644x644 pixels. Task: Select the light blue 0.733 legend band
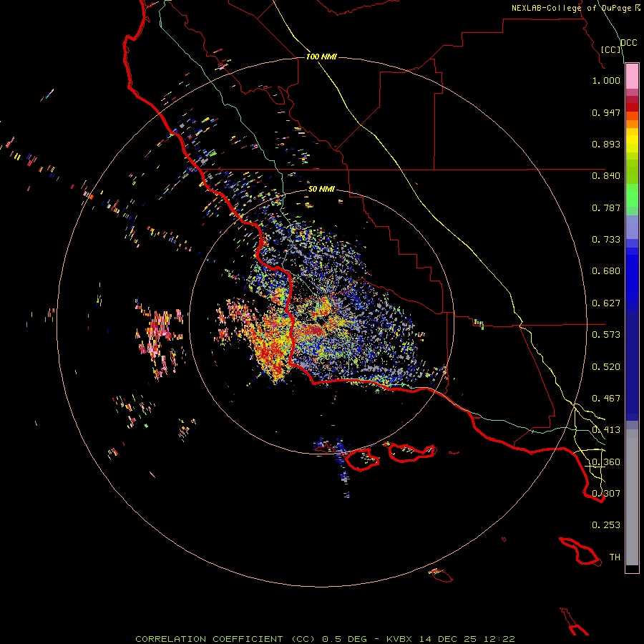point(632,228)
